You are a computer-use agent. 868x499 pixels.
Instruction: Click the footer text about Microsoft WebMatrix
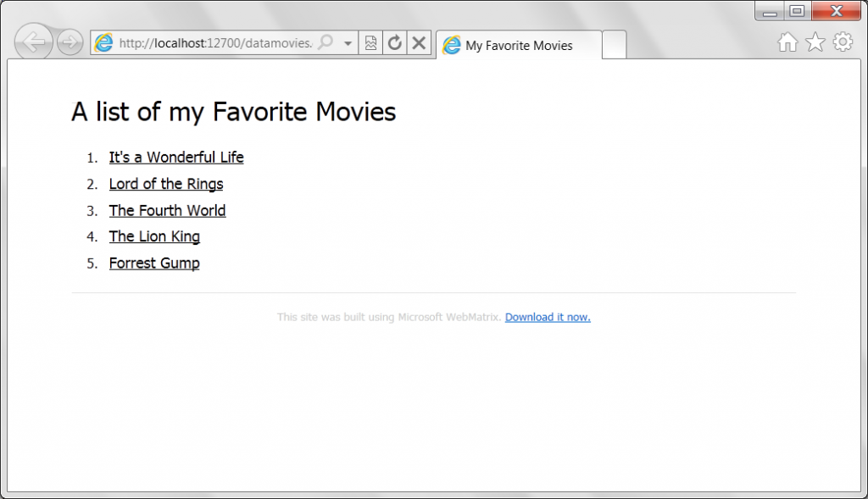click(389, 317)
